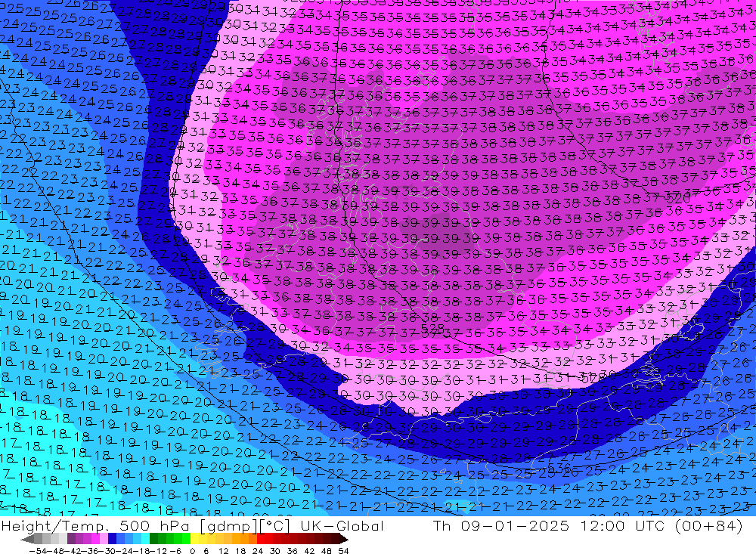Click the bright red legend swatch at 24
Viewport: 756px width, 554px height.
[261, 538]
